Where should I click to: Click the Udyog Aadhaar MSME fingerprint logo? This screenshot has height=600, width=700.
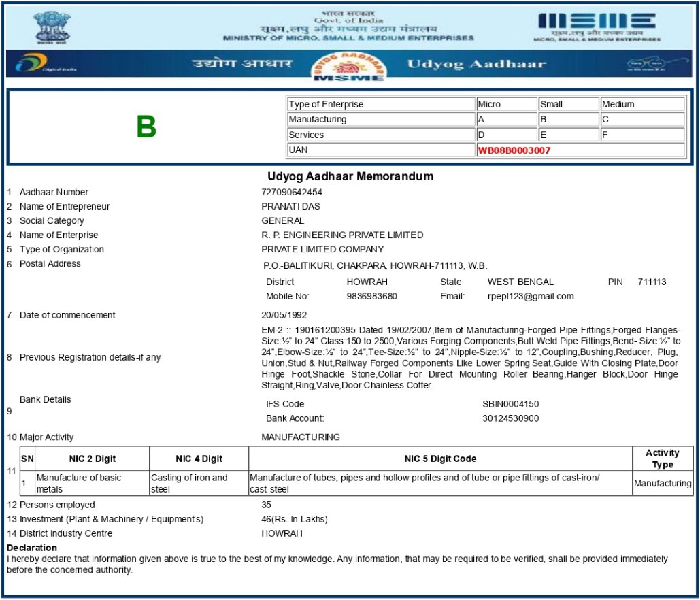click(x=348, y=67)
